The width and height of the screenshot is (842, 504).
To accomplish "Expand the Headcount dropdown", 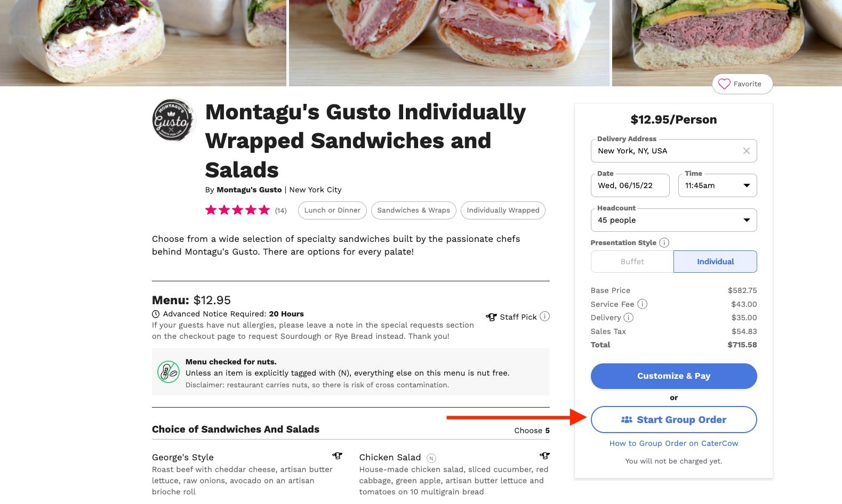I will click(673, 220).
